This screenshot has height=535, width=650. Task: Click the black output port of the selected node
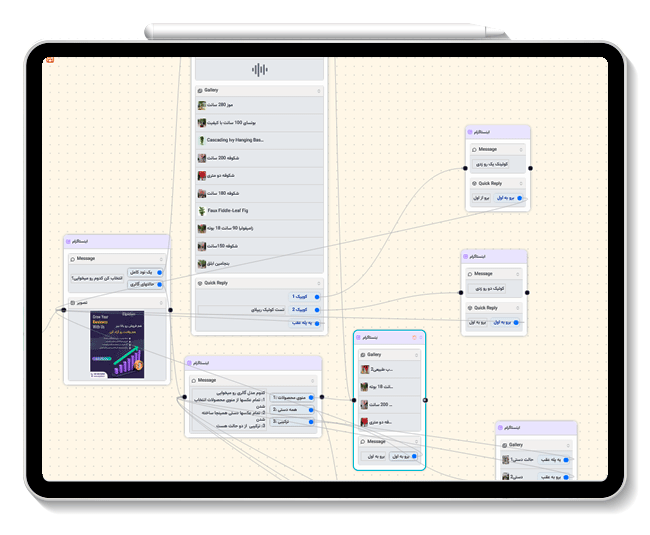[x=426, y=400]
